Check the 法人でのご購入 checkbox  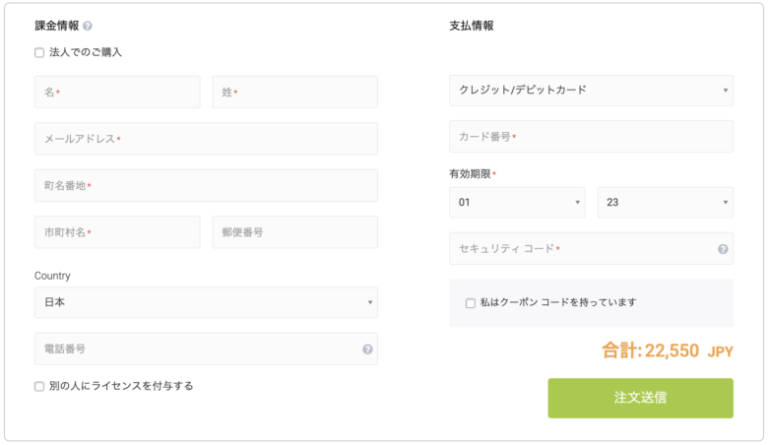pos(40,52)
